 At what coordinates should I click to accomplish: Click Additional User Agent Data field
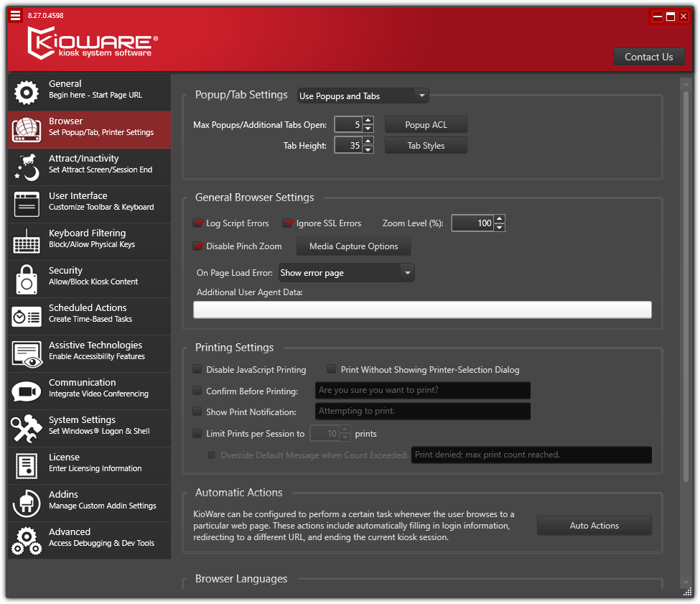tap(422, 310)
